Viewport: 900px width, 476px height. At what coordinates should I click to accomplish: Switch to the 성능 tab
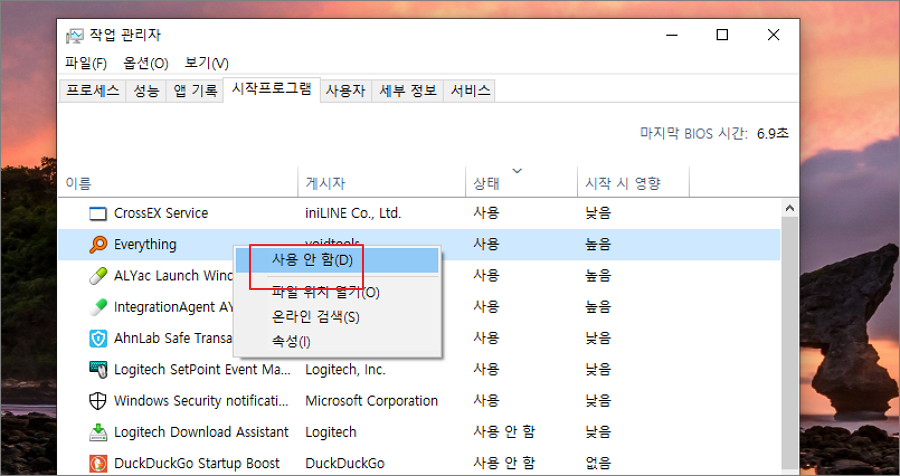pos(146,91)
